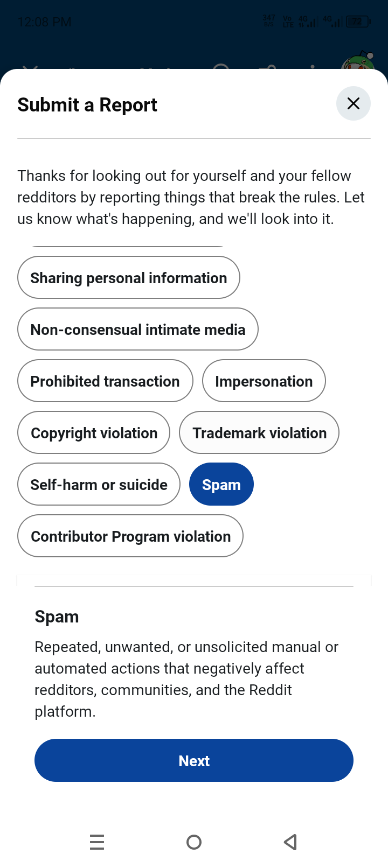This screenshot has height=868, width=388.
Task: Choose Non-consensual intimate media option
Action: pos(138,330)
